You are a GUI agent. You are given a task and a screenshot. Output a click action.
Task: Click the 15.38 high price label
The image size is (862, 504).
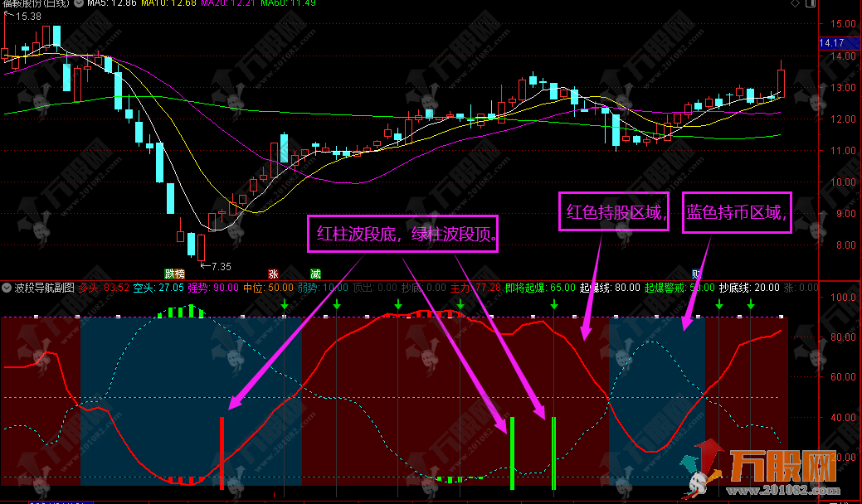[28, 17]
